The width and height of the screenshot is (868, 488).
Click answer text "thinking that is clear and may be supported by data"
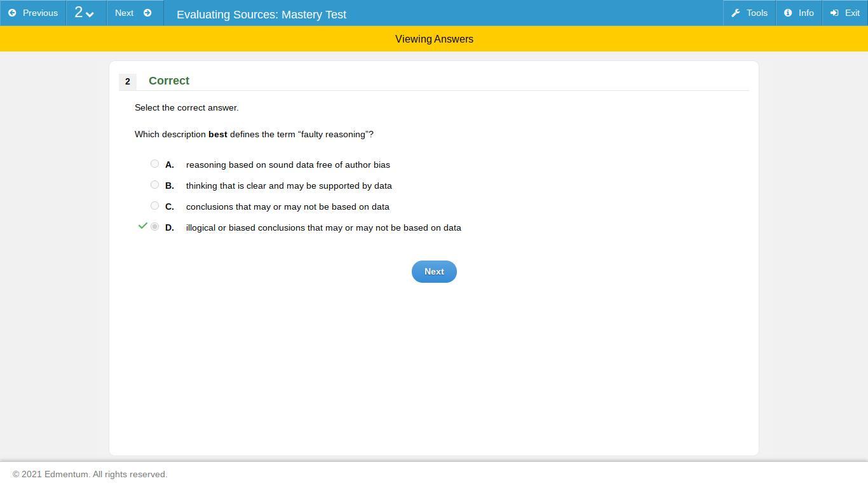click(289, 186)
